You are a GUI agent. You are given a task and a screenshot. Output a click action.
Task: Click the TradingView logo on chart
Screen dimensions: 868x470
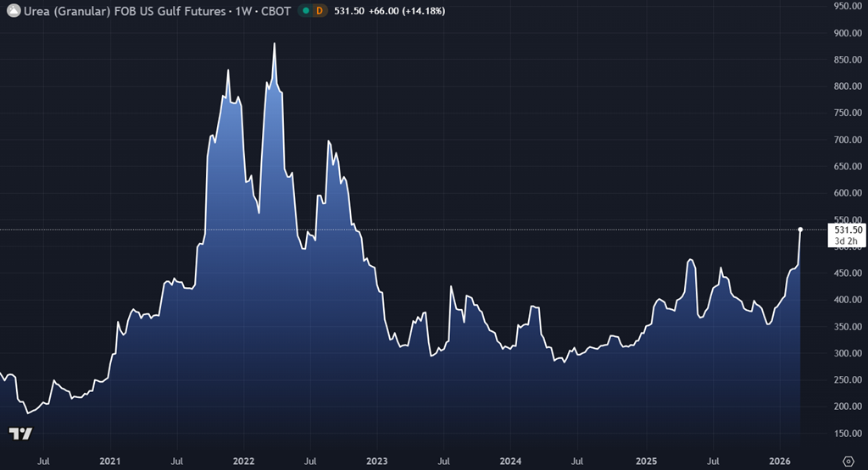pyautogui.click(x=20, y=434)
